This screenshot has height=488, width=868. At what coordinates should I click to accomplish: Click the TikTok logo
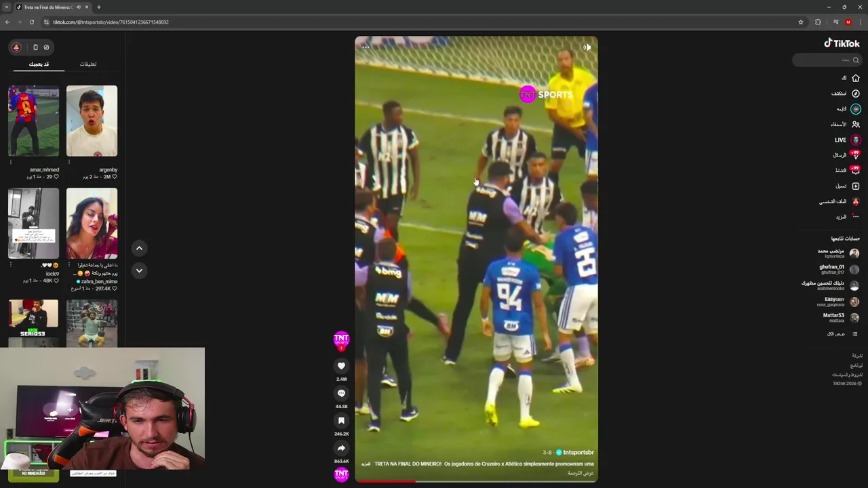click(x=842, y=43)
